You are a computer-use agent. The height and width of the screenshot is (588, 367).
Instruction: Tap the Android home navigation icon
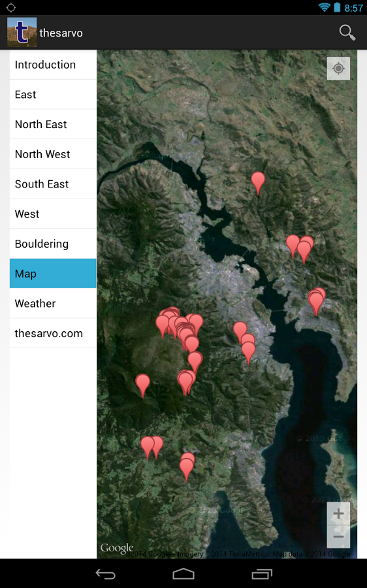tap(183, 574)
